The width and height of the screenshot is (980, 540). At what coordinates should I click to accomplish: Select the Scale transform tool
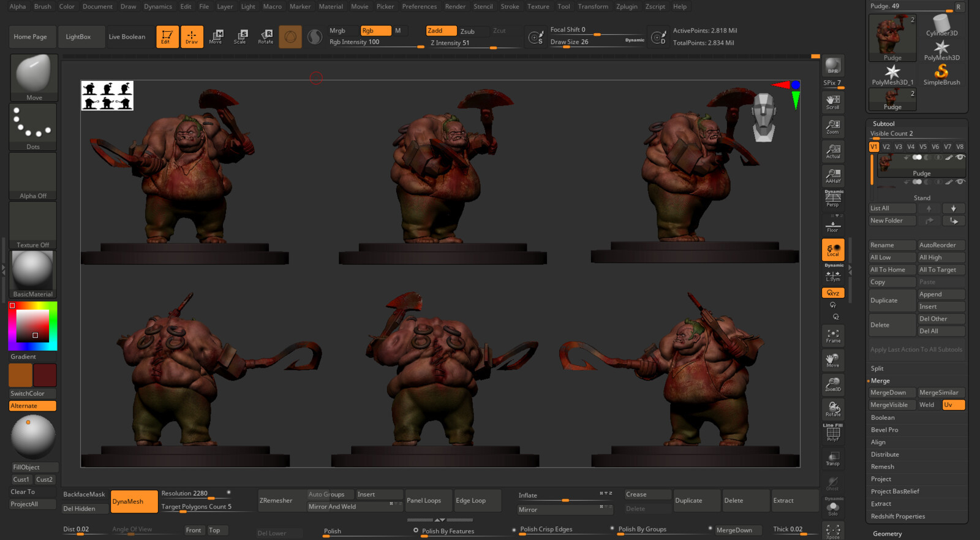240,37
